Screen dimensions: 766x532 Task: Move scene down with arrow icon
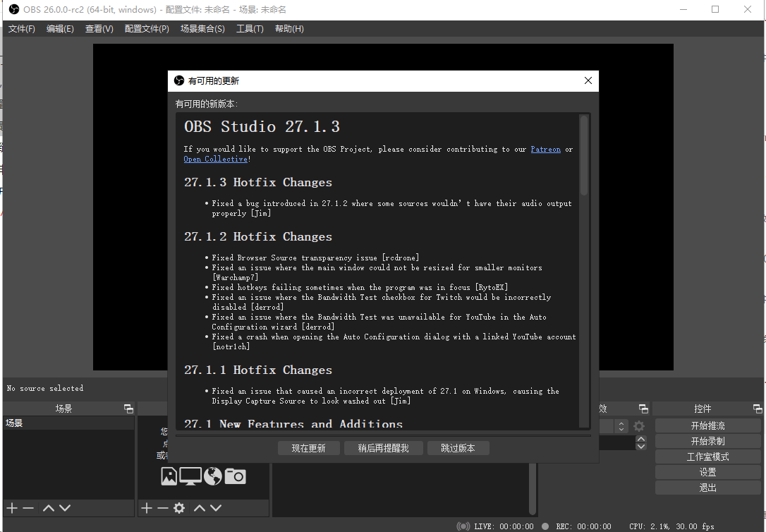click(x=65, y=508)
